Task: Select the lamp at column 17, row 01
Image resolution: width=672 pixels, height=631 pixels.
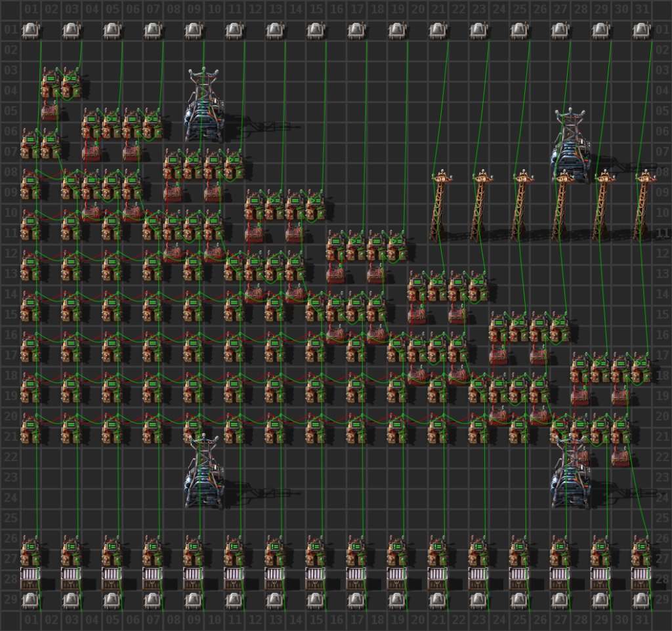Action: point(356,30)
